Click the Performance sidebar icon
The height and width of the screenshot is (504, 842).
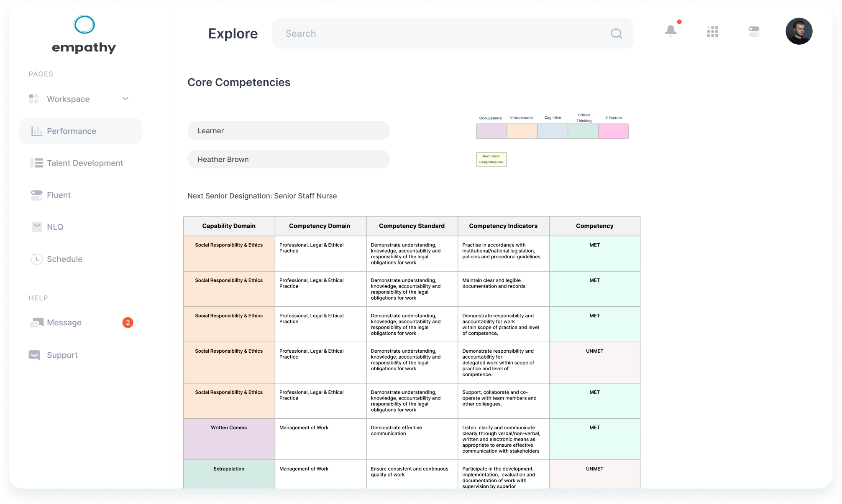[x=35, y=130]
